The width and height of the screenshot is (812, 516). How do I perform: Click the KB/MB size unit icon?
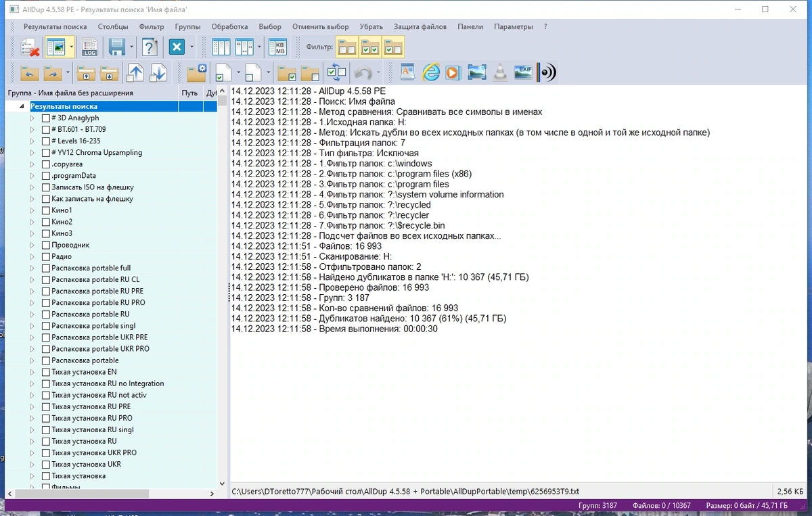click(278, 47)
